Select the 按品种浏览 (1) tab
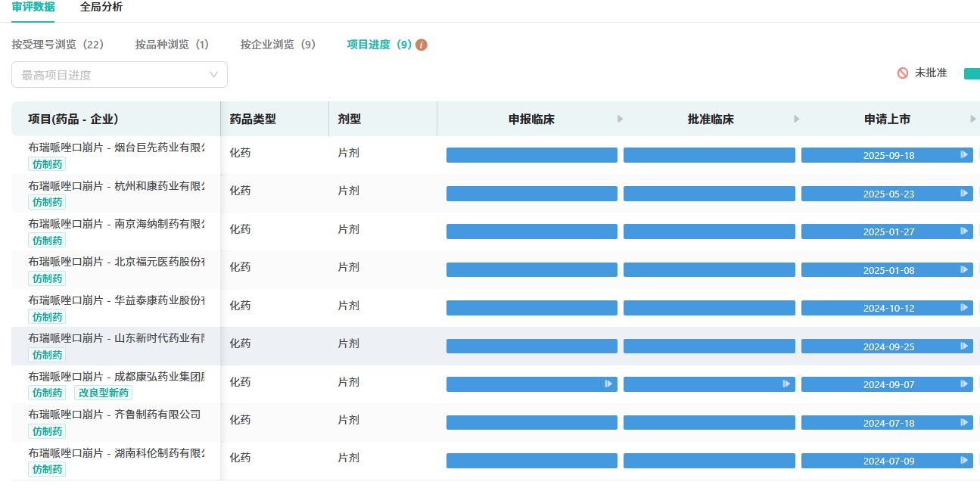The width and height of the screenshot is (980, 491). tap(172, 45)
